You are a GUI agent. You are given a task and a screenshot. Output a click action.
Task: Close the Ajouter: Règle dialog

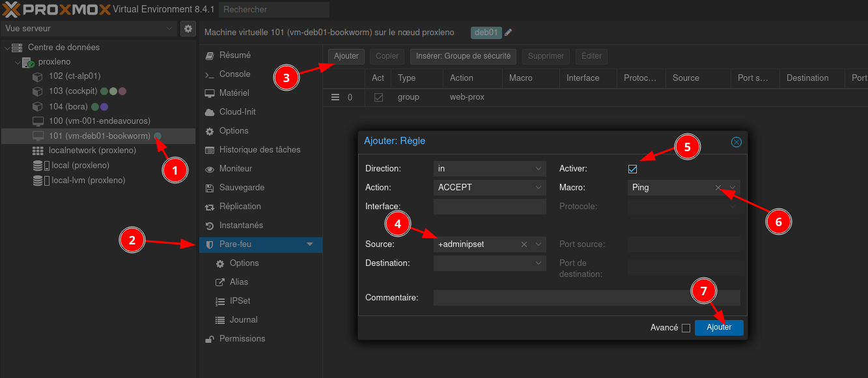click(736, 141)
